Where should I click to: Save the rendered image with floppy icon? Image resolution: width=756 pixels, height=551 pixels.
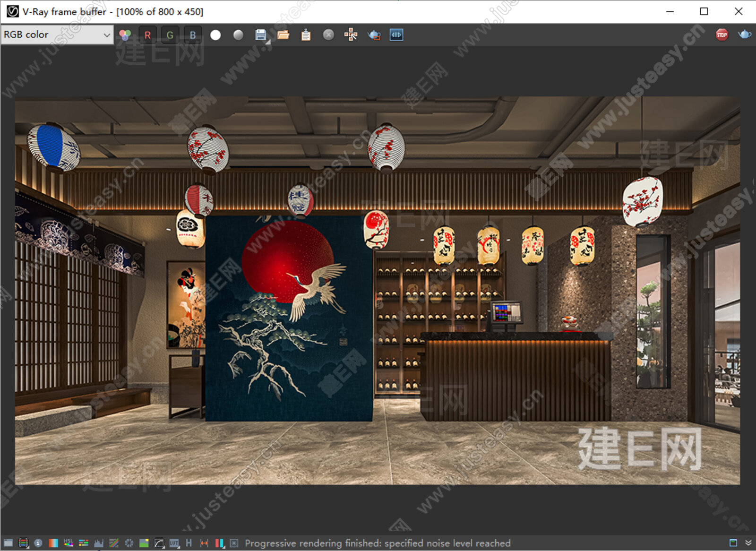click(x=261, y=35)
